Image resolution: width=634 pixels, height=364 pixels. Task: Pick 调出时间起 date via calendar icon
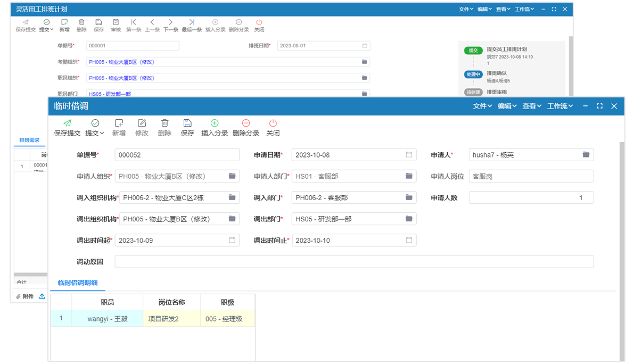coord(232,241)
